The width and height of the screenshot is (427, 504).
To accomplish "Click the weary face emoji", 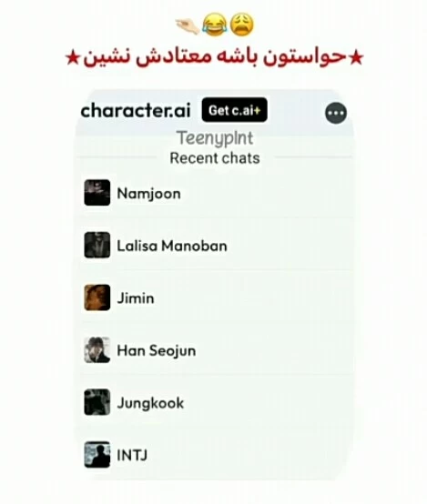I will coord(242,25).
